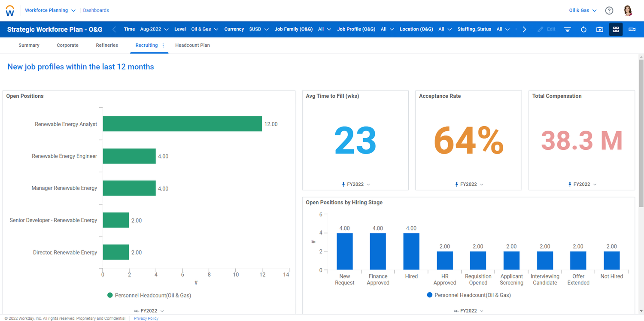Select the grid view icon

click(616, 29)
